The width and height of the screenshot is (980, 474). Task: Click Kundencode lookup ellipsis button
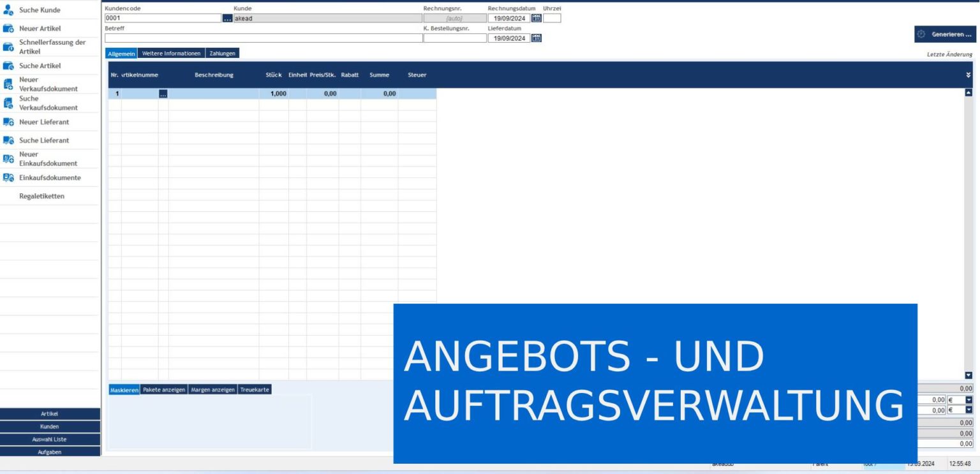pos(228,19)
